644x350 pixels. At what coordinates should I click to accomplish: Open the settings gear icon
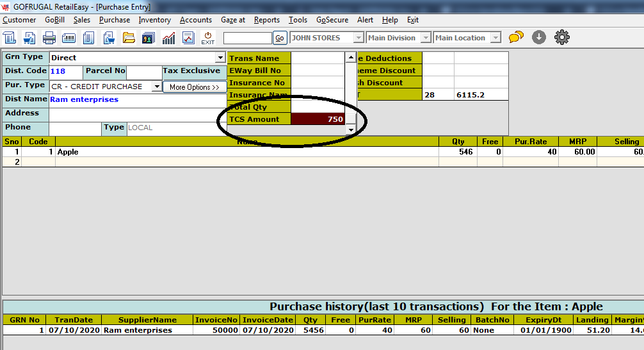[562, 37]
